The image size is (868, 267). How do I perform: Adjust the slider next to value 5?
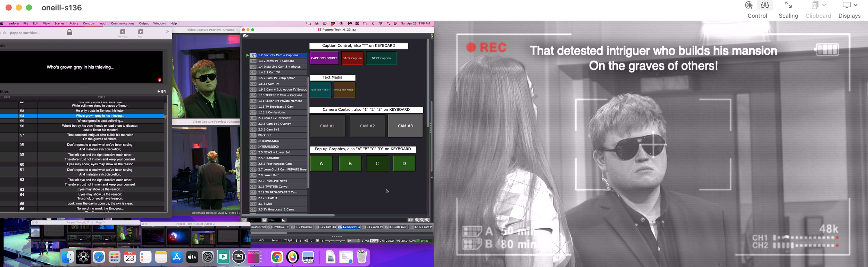click(335, 241)
